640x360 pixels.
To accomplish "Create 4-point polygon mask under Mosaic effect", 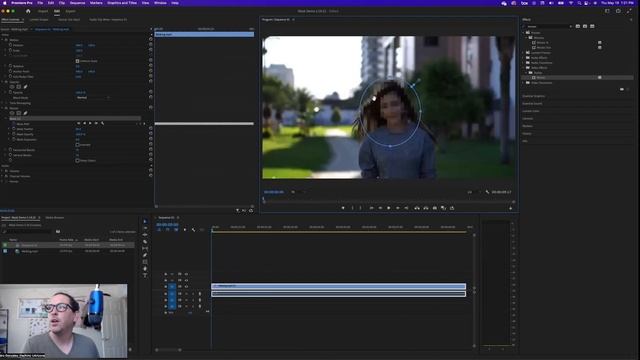I will [18, 113].
